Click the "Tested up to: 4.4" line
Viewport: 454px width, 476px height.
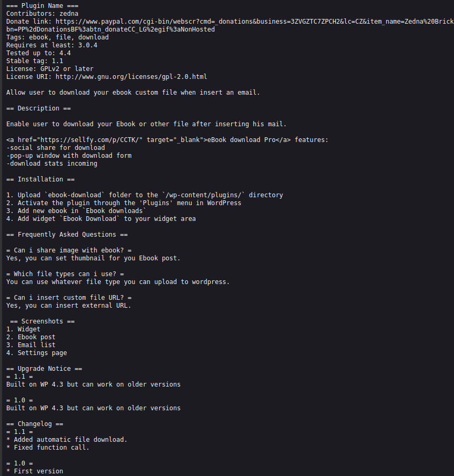pos(39,53)
